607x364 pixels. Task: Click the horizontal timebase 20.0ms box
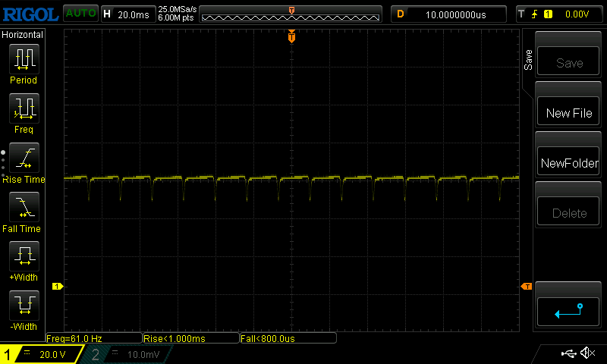click(x=128, y=14)
